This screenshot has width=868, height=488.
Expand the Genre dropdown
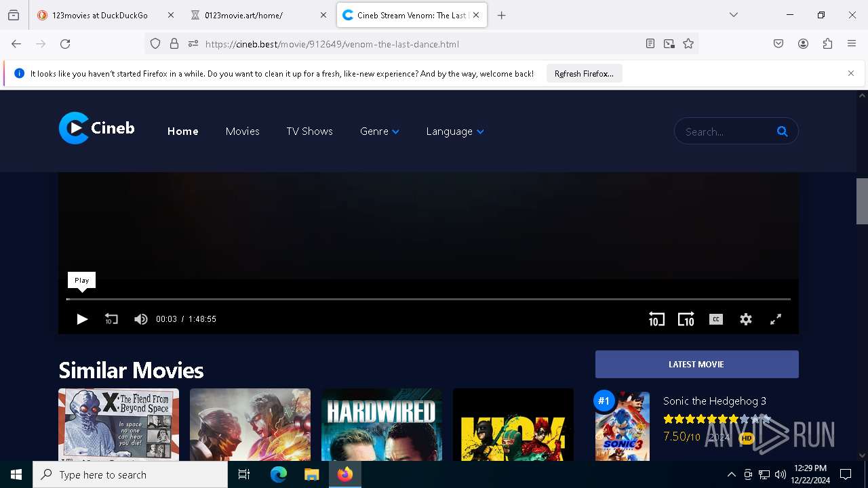pyautogui.click(x=380, y=131)
